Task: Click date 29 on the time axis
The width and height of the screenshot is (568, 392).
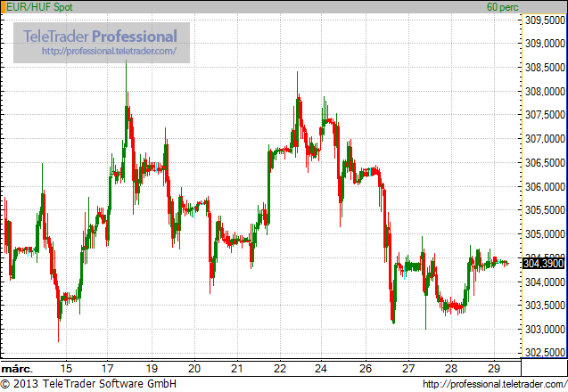Action: pos(494,369)
